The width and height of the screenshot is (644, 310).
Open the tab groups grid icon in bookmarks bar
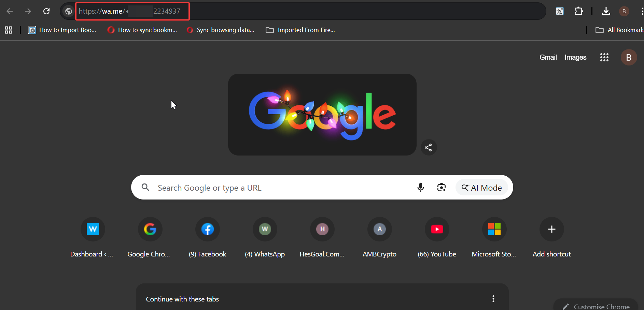coord(9,30)
